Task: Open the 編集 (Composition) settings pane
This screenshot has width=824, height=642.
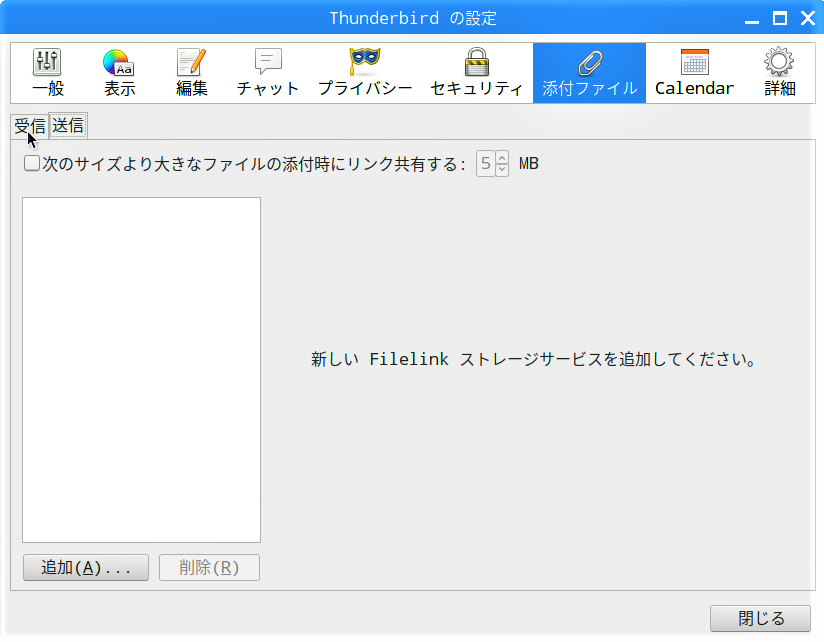Action: [x=192, y=73]
